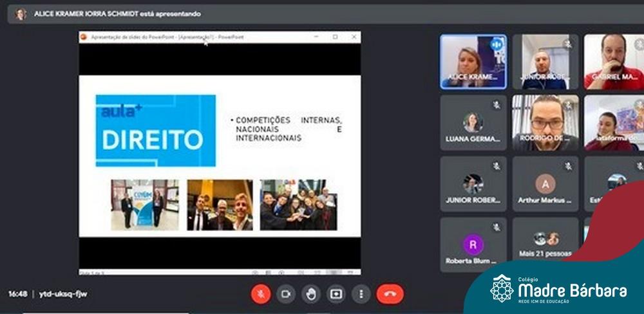644x314 pixels.
Task: Select Rodrigo De's video tile
Action: click(x=545, y=123)
